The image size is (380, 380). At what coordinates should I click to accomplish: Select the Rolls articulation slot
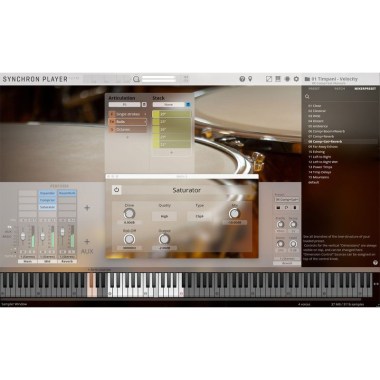(128, 122)
